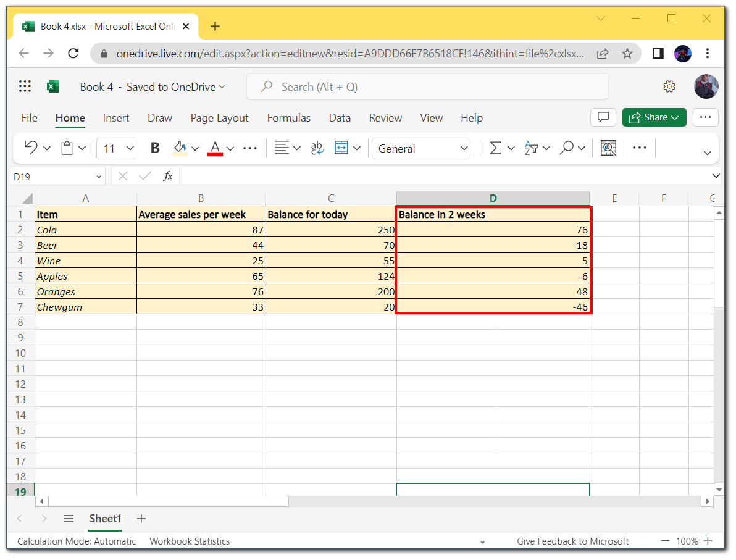Click the confirm checkmark in formula bar

(x=145, y=176)
